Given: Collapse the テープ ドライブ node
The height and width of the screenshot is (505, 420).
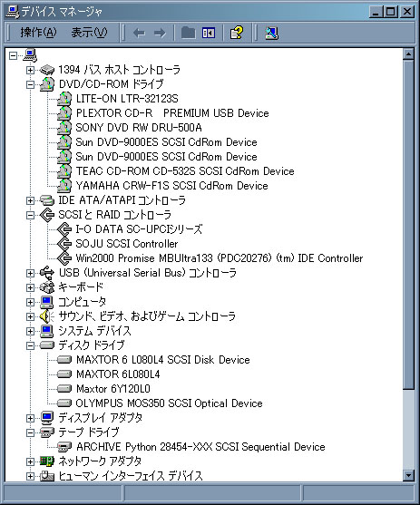Looking at the screenshot, I should point(30,432).
